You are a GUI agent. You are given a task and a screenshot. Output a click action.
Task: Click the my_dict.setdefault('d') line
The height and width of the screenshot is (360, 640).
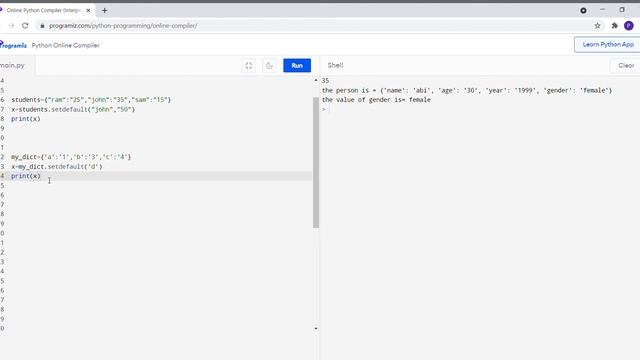(x=57, y=167)
